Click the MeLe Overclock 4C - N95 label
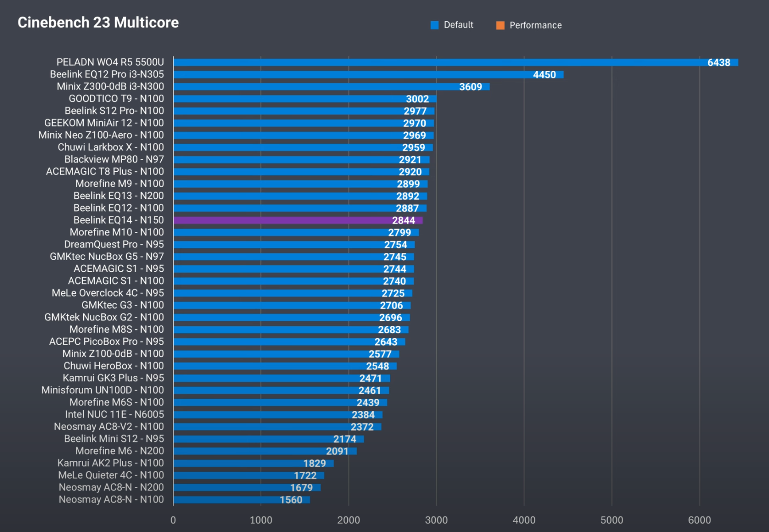Screen dimensions: 769x532 point(108,293)
